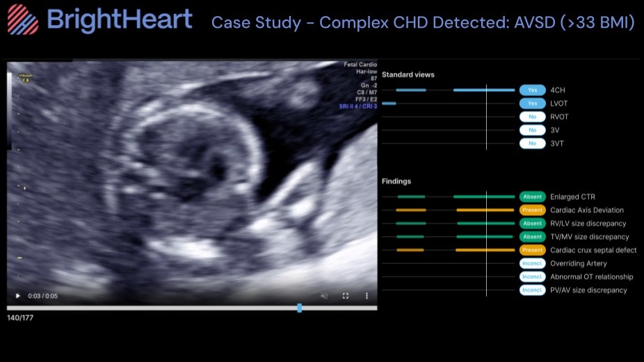Toggle the RVOT No badge

[x=532, y=117]
